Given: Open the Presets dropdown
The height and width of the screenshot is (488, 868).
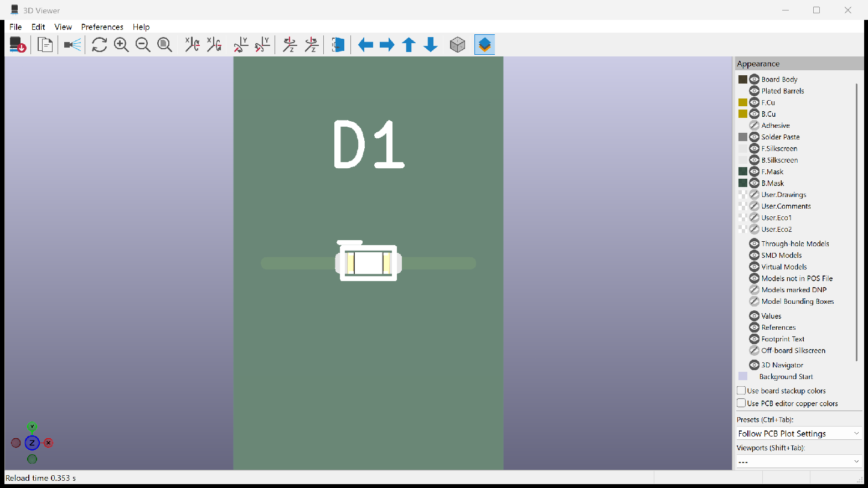Looking at the screenshot, I should pyautogui.click(x=799, y=433).
